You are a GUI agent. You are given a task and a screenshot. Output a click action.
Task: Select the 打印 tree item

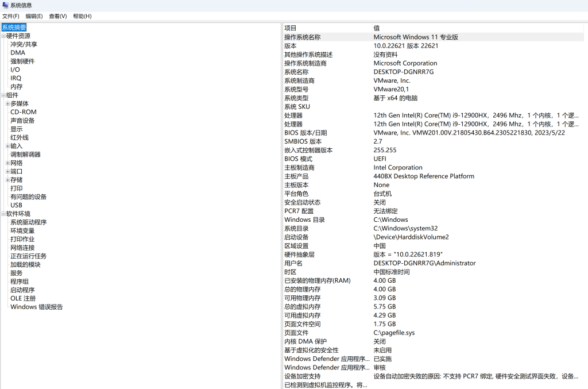pos(16,188)
